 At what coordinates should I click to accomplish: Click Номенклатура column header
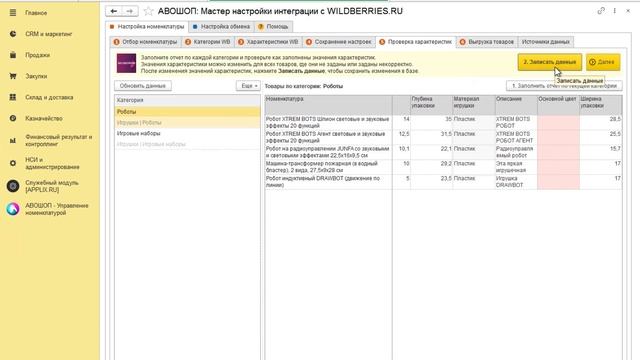tap(329, 105)
